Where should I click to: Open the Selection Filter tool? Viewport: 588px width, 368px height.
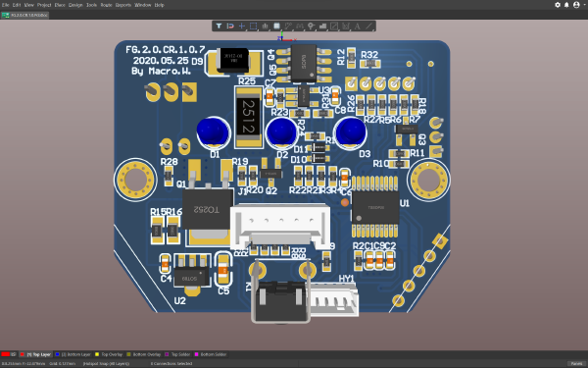(x=219, y=26)
